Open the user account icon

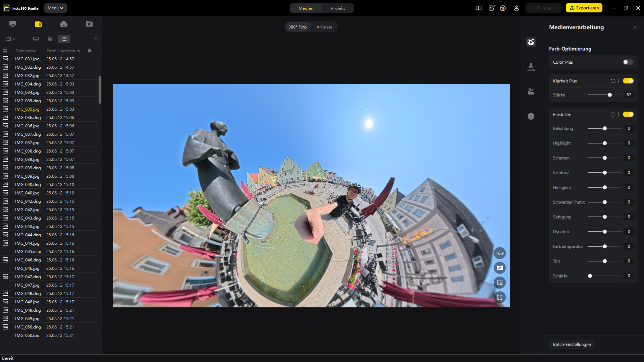[x=516, y=8]
